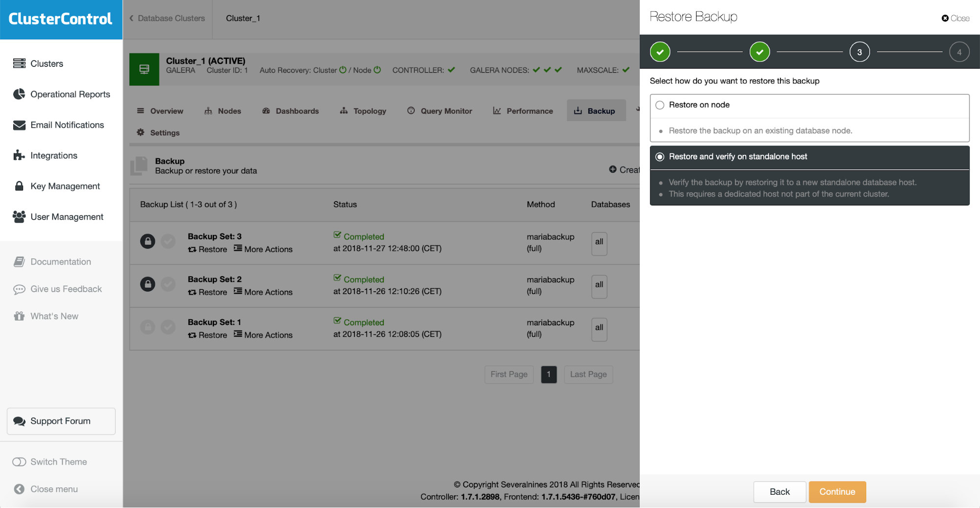Click the First Page pagination button
Viewport: 980px width, 508px height.
pyautogui.click(x=509, y=375)
